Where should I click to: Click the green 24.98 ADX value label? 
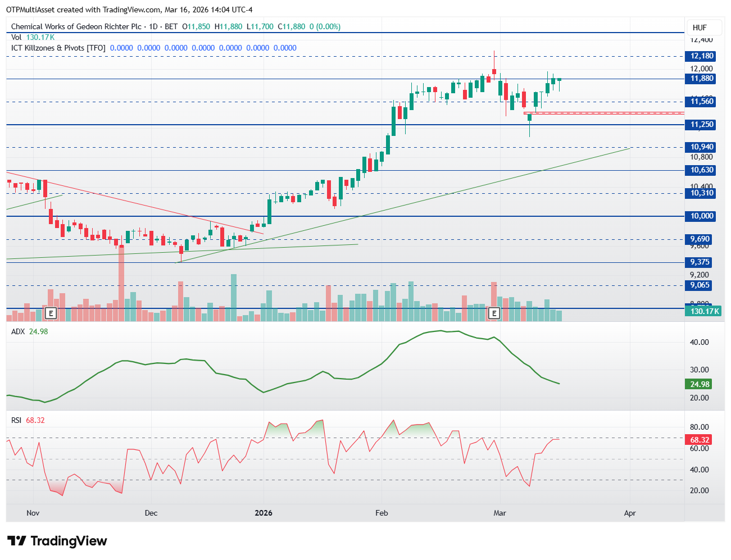(700, 384)
